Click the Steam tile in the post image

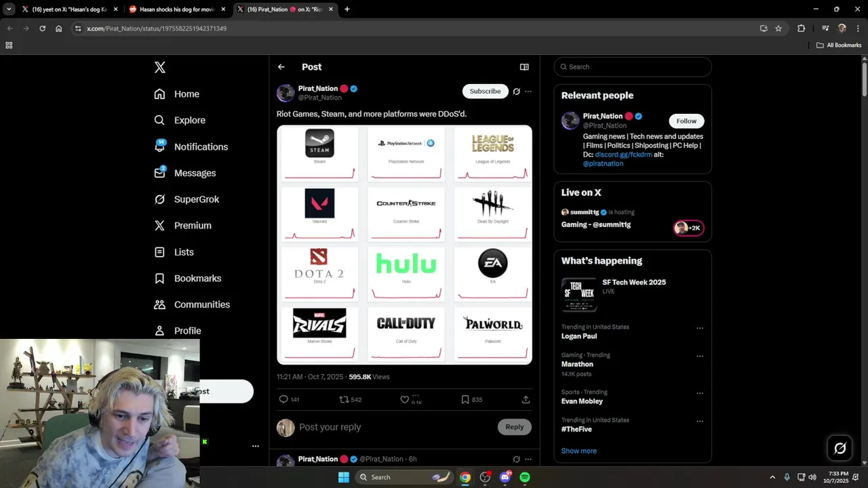pos(319,154)
